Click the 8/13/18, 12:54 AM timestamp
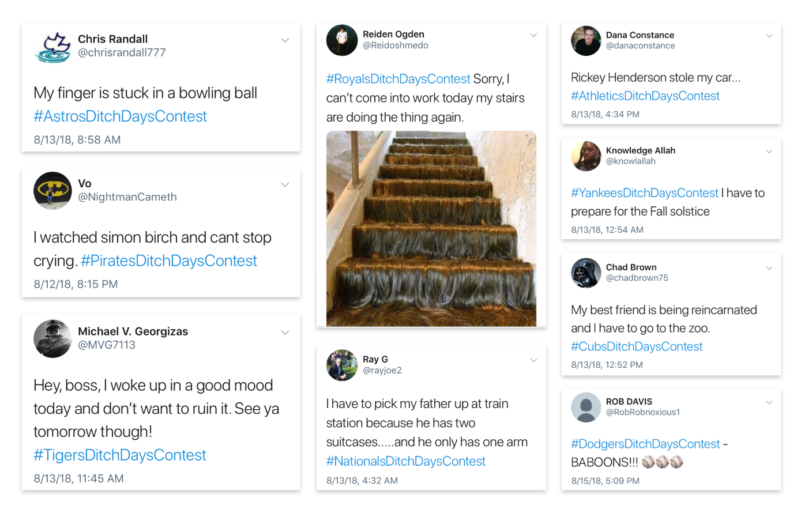The image size is (812, 517). coord(607,230)
